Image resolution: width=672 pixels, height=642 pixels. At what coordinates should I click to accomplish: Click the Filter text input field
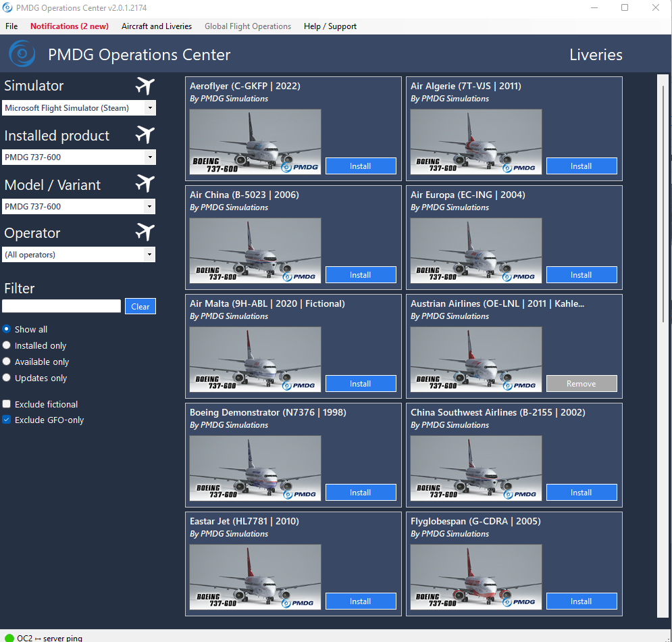click(61, 306)
